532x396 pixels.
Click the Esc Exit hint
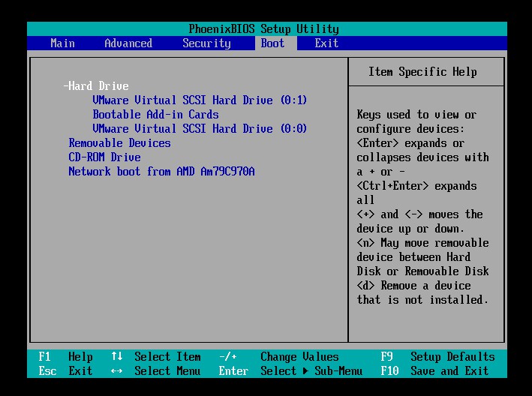tap(65, 371)
